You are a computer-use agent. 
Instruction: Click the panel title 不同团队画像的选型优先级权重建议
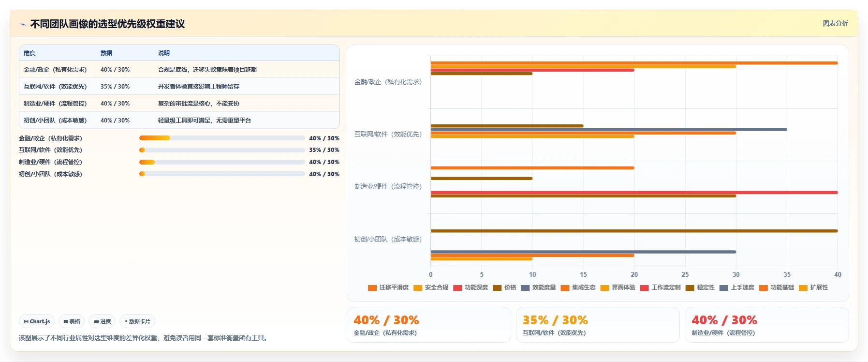pyautogui.click(x=107, y=24)
